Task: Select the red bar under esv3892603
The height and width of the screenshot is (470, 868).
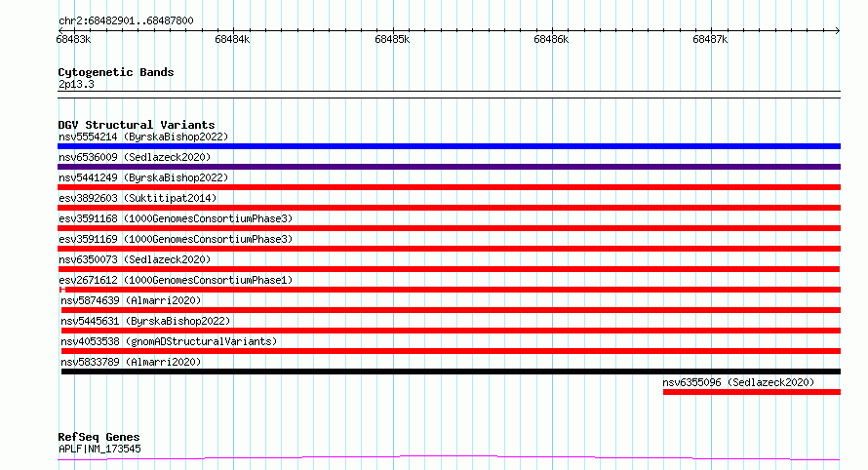Action: point(449,208)
